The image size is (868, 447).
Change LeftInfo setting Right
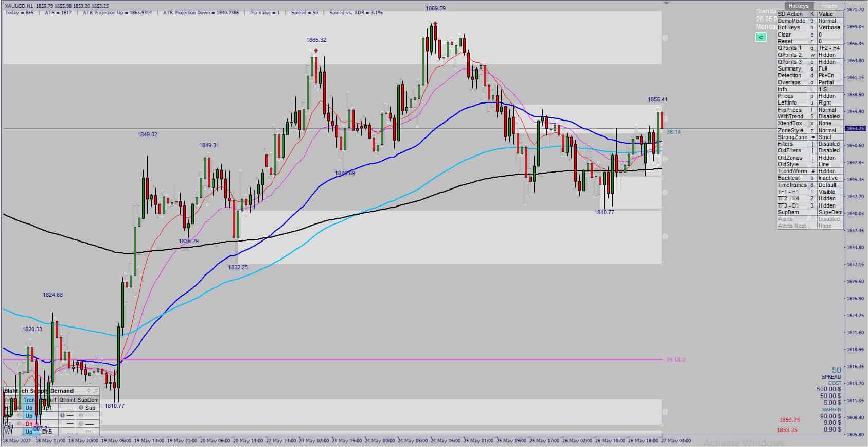click(830, 103)
